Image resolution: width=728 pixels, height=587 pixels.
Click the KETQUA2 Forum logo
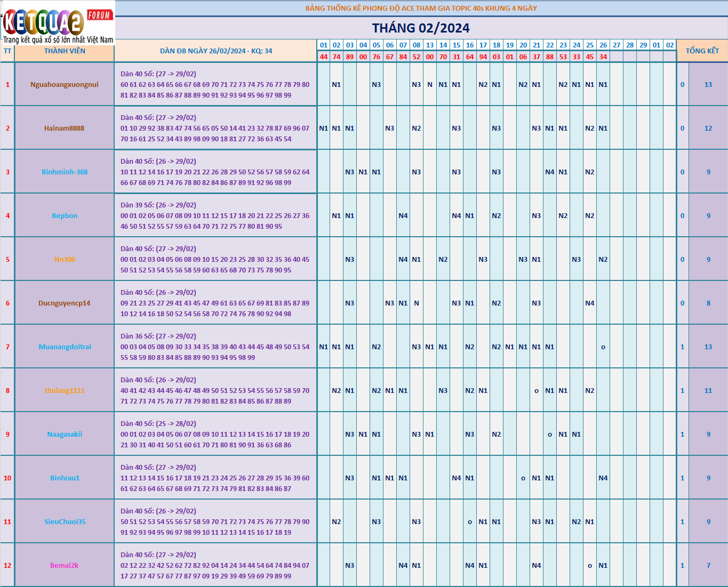coord(58,22)
